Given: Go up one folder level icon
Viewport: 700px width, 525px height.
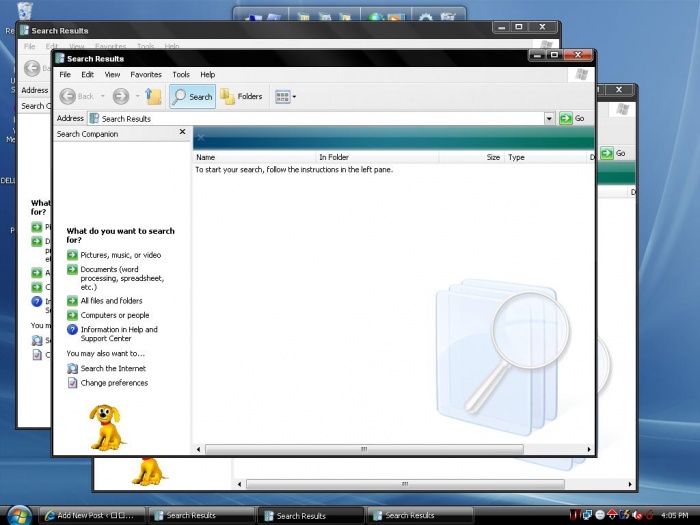Looking at the screenshot, I should tap(153, 96).
